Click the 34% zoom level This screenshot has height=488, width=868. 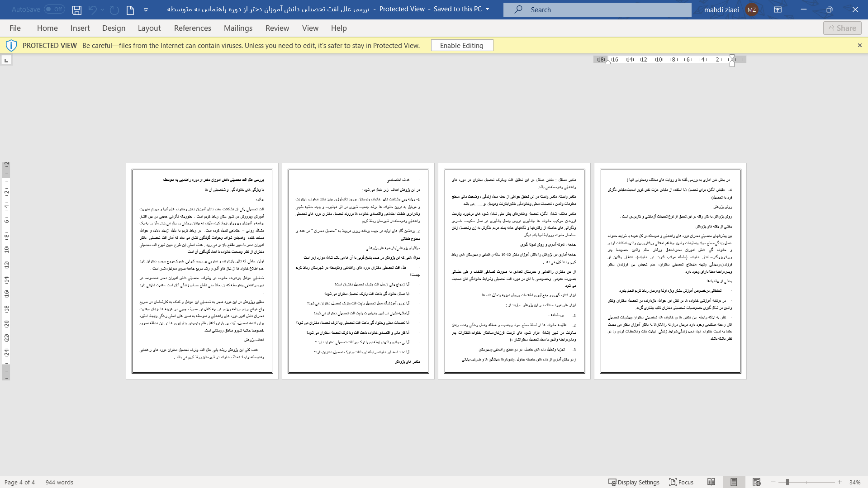pos(855,482)
